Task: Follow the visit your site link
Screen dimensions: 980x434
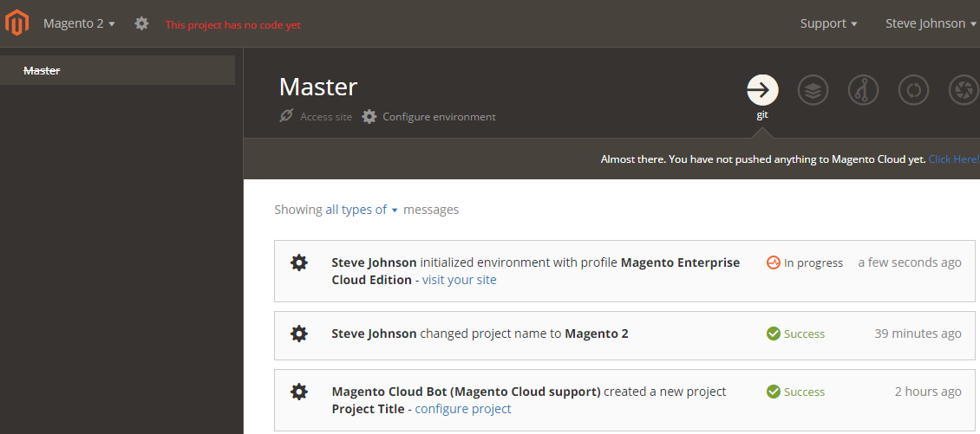Action: tap(460, 280)
